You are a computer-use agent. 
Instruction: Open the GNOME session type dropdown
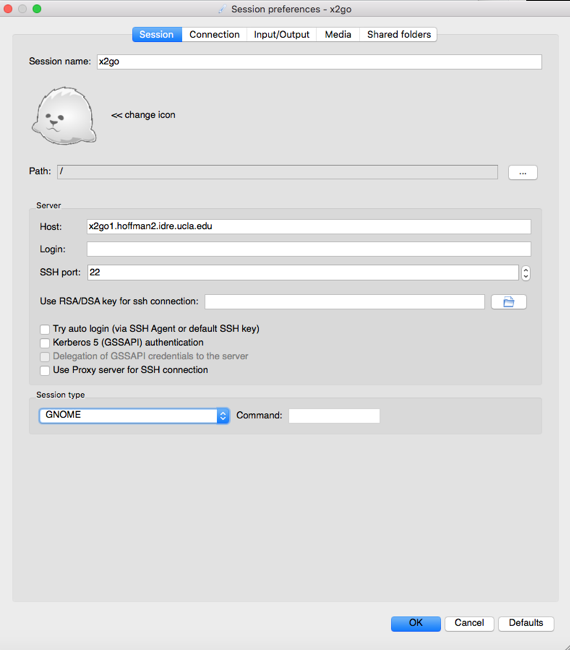point(134,415)
